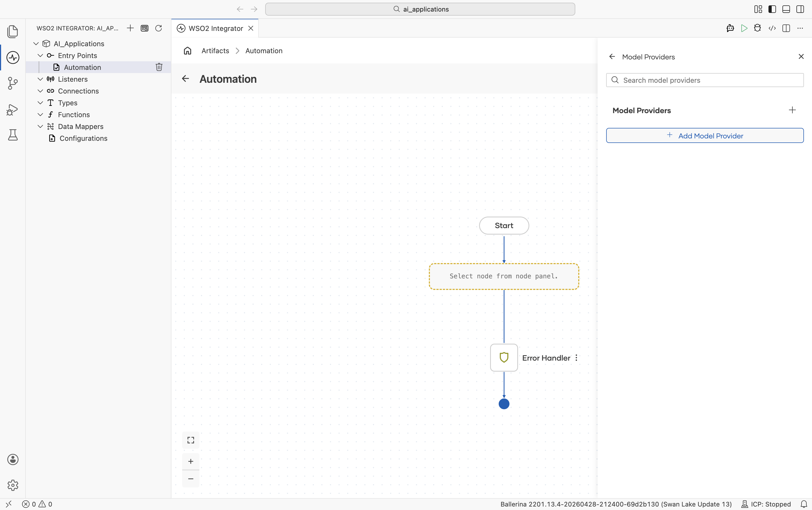Image resolution: width=812 pixels, height=510 pixels.
Task: Fit the diagram to screen
Action: [191, 440]
